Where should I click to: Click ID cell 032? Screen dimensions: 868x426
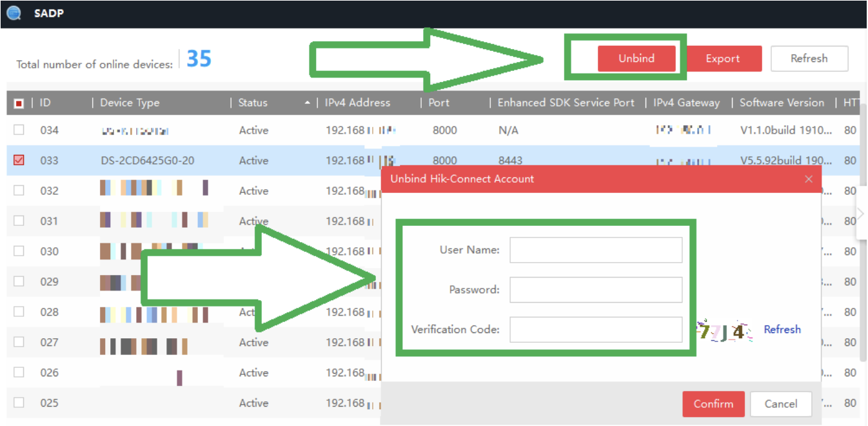[49, 190]
